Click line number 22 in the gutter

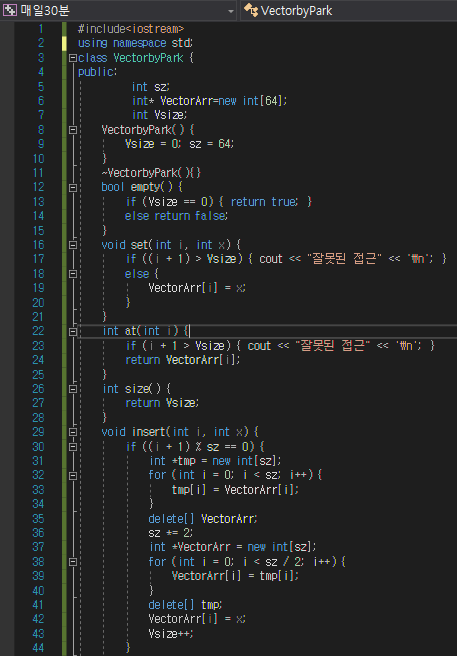tap(38, 331)
